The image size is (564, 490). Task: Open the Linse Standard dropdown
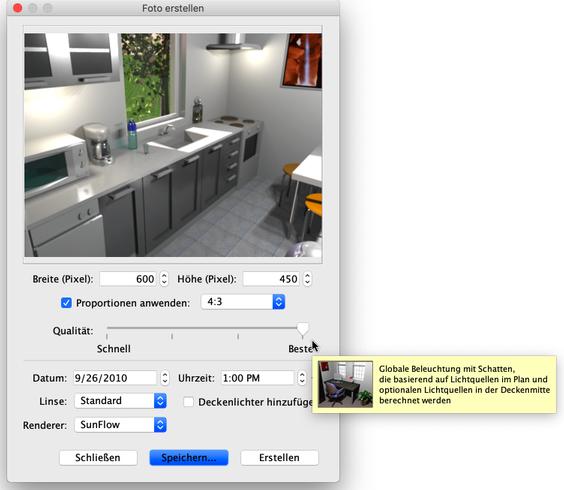coord(120,401)
